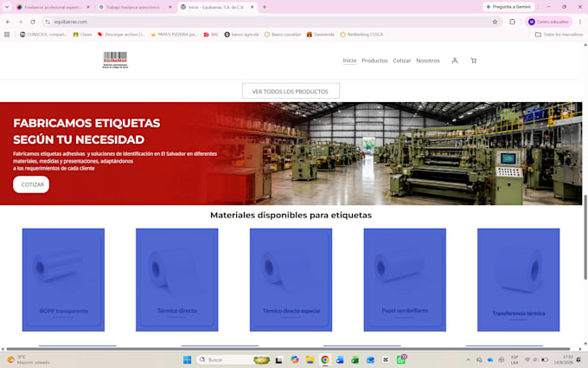Open the Banco cuscatlan bookmark
This screenshot has height=368, width=588.
(283, 34)
